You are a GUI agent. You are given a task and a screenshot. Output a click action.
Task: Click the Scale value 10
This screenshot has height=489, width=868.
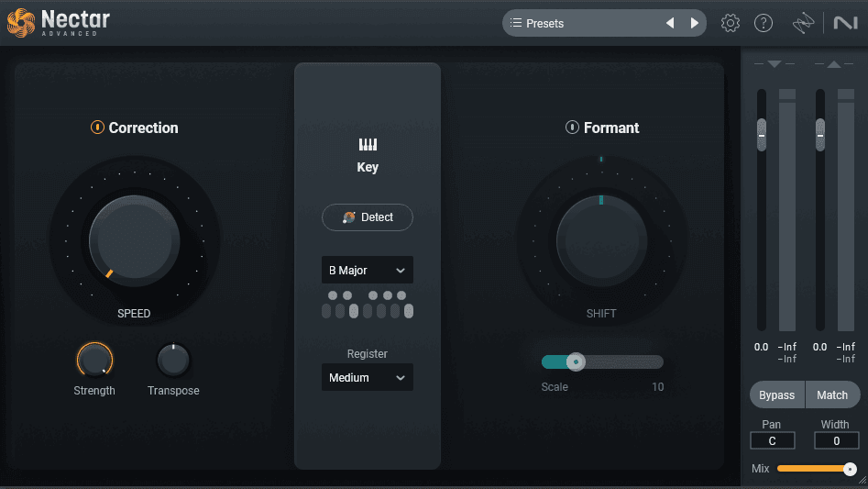(657, 387)
